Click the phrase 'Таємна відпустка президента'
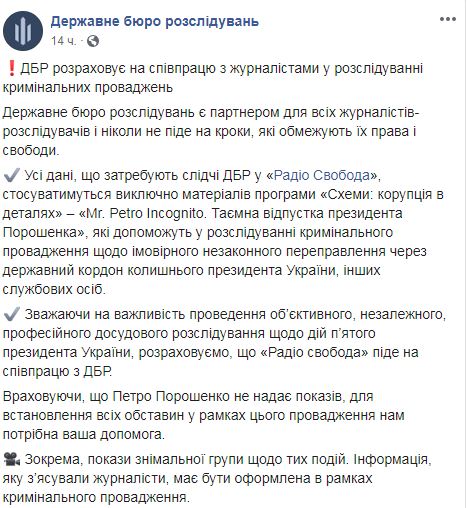467x508 pixels. pos(307,213)
